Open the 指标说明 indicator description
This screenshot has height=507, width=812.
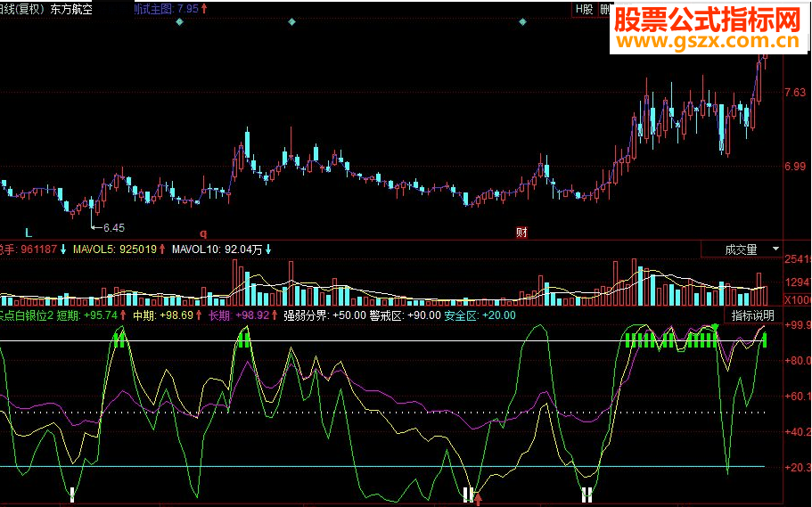point(752,315)
